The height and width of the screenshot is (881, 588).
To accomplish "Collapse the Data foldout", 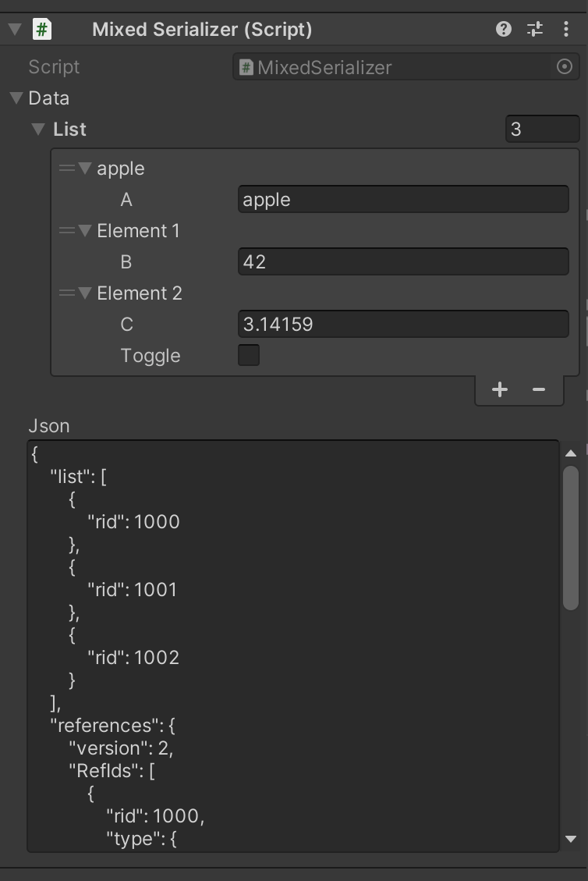I will tap(17, 98).
